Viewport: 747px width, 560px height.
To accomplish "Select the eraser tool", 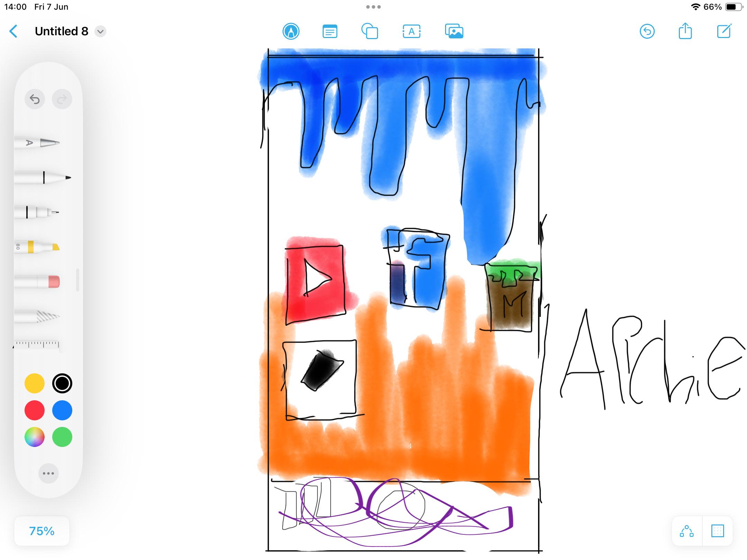I will click(37, 281).
